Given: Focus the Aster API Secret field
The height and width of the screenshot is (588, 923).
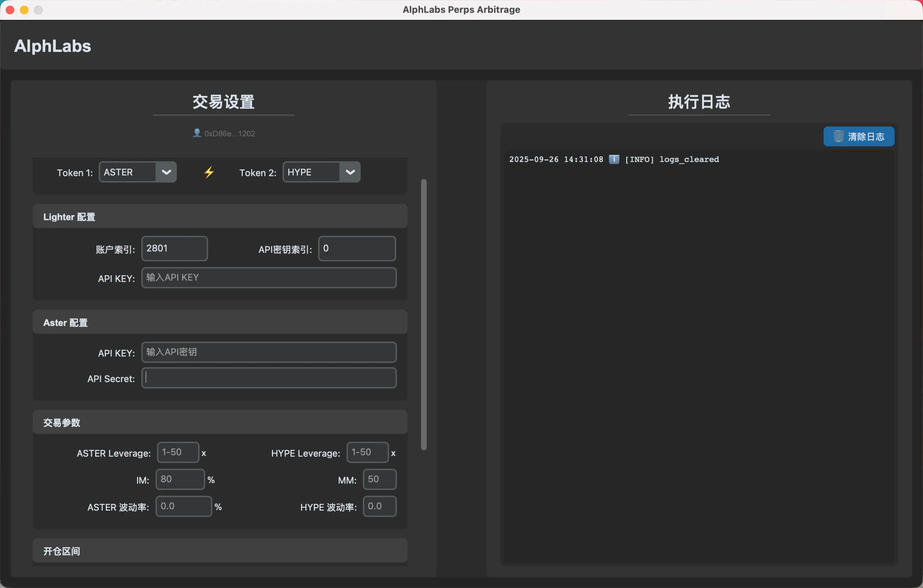Looking at the screenshot, I should (x=268, y=378).
